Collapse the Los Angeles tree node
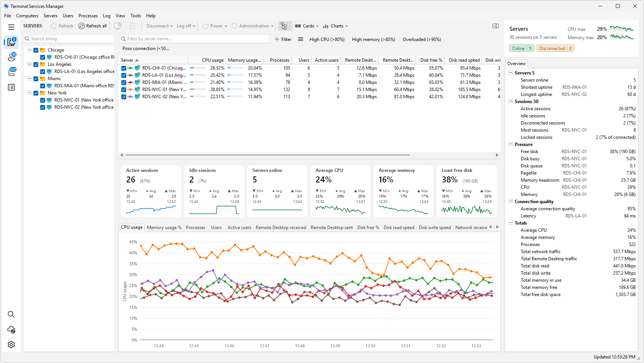 pyautogui.click(x=29, y=64)
